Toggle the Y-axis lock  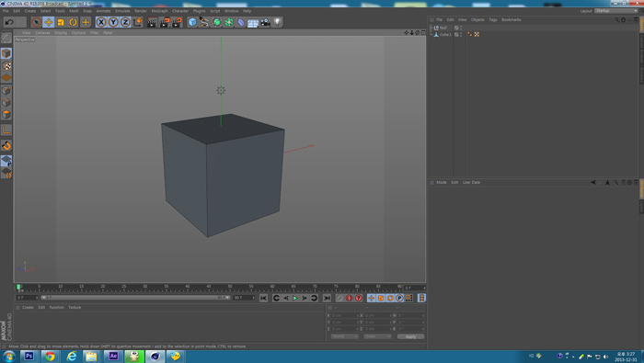113,22
